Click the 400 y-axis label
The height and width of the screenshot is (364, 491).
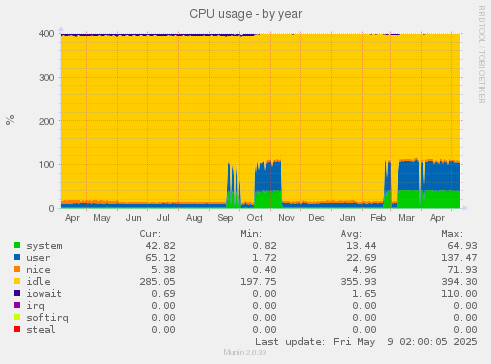pos(47,34)
